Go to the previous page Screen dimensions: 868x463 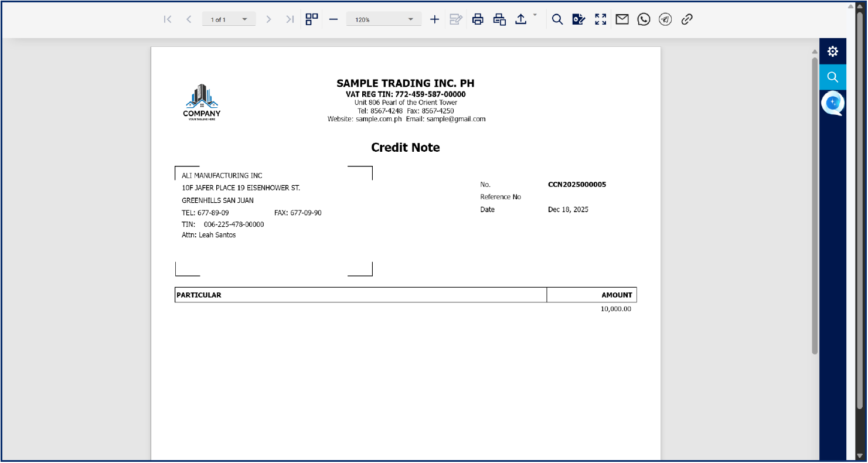tap(189, 19)
